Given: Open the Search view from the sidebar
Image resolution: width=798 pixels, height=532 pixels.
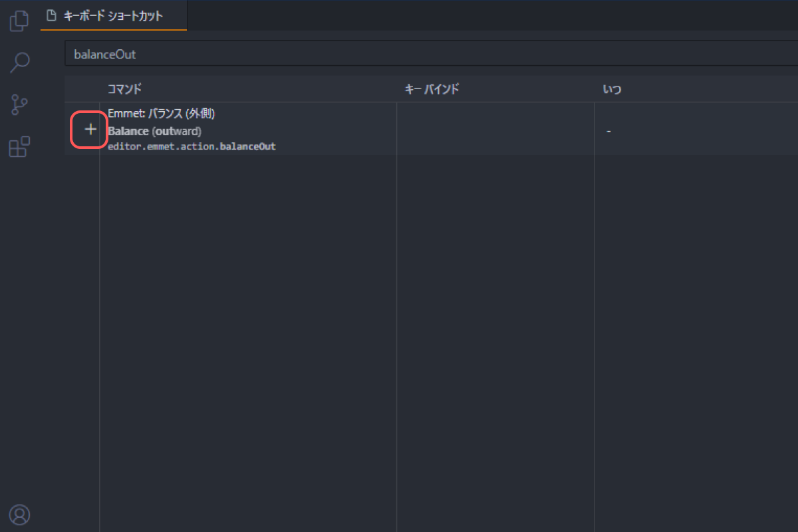Looking at the screenshot, I should pyautogui.click(x=19, y=62).
